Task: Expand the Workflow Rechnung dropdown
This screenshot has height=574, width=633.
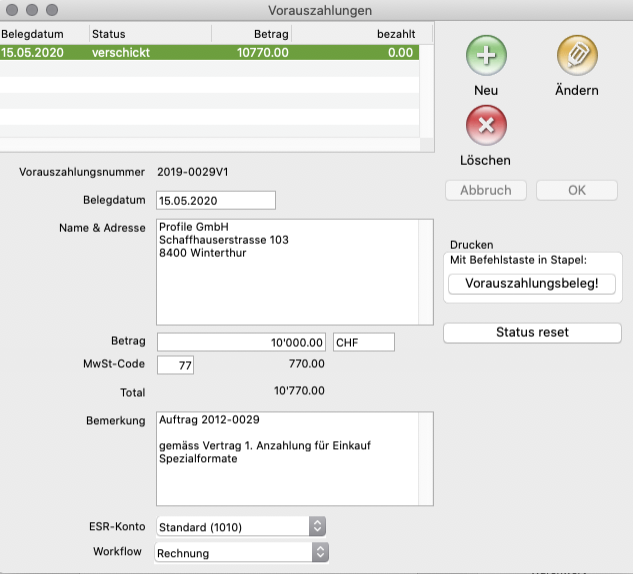Action: click(x=241, y=552)
